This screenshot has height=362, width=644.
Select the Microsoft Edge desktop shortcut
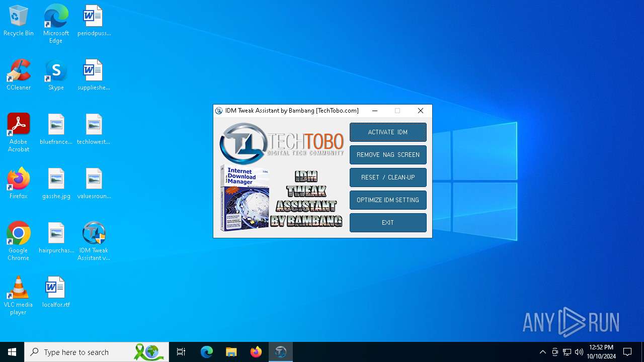tap(56, 24)
